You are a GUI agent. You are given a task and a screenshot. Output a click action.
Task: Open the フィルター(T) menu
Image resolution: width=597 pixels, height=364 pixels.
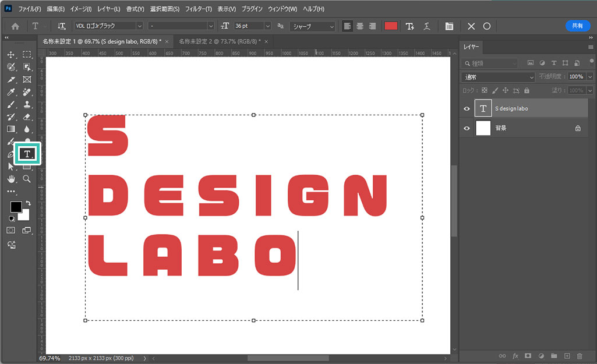pyautogui.click(x=199, y=9)
